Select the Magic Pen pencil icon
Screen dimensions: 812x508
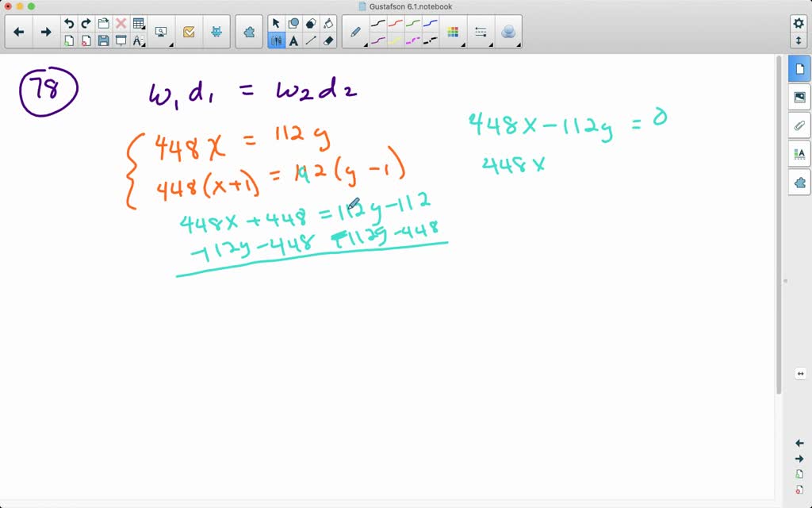pyautogui.click(x=355, y=33)
